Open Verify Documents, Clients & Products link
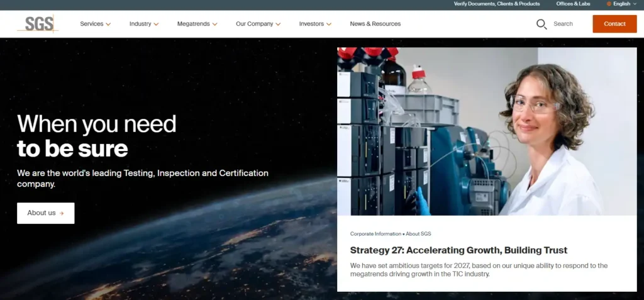Viewport: 644px width, 300px height. coord(497,4)
